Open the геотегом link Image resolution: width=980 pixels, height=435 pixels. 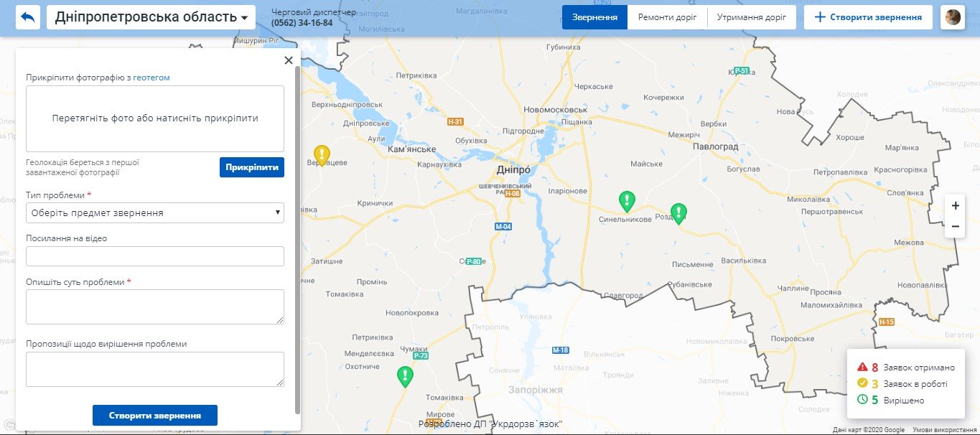(151, 78)
